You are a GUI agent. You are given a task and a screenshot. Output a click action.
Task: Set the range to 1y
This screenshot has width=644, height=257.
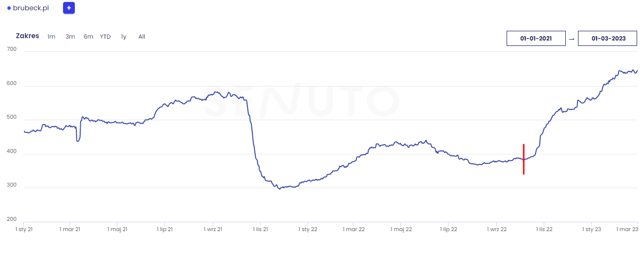124,37
